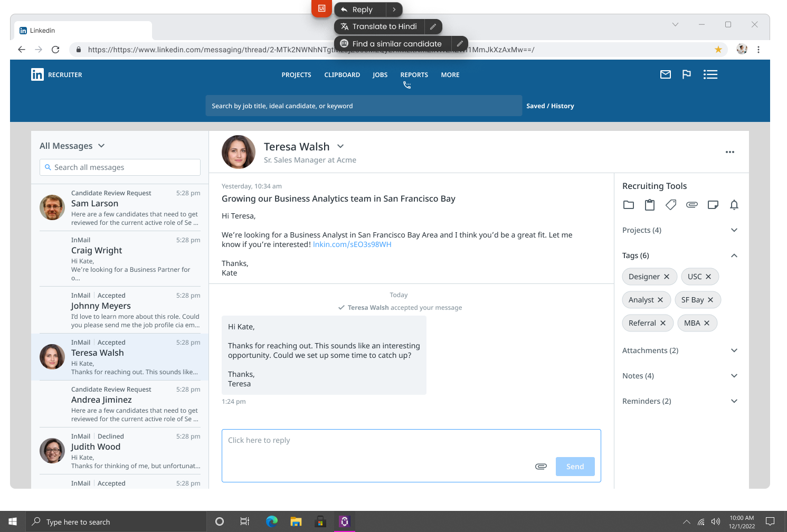The width and height of the screenshot is (787, 532).
Task: Click the LinkedIn Recruiter logo
Action: point(56,74)
